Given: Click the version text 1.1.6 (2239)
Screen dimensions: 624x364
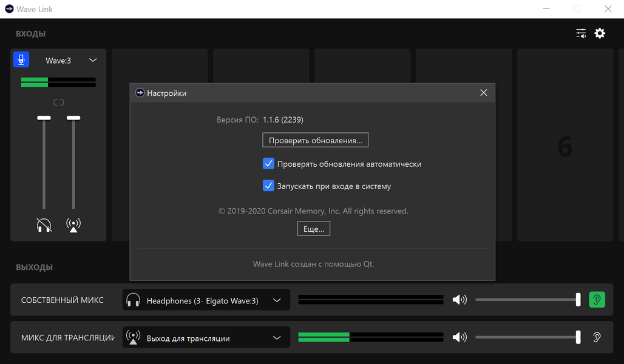Looking at the screenshot, I should 283,120.
